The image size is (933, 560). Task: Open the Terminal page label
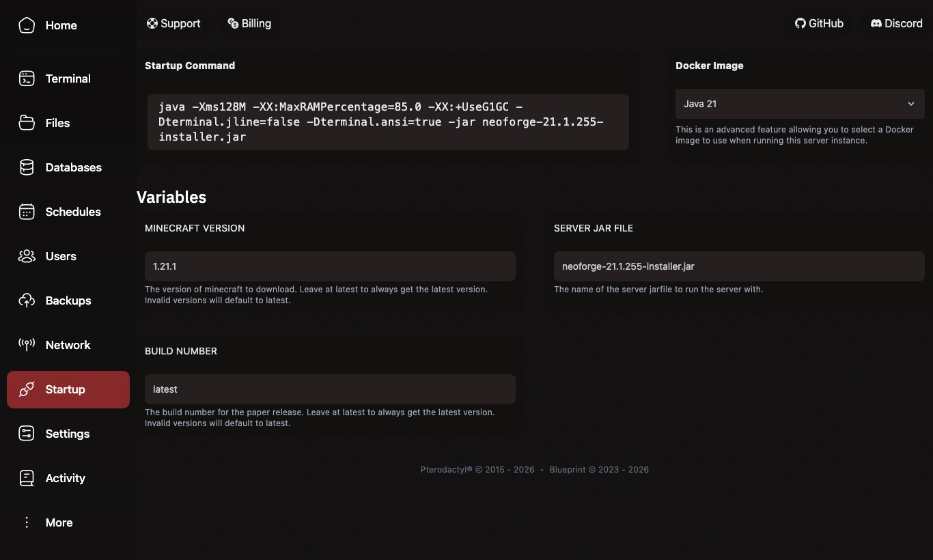pyautogui.click(x=68, y=79)
